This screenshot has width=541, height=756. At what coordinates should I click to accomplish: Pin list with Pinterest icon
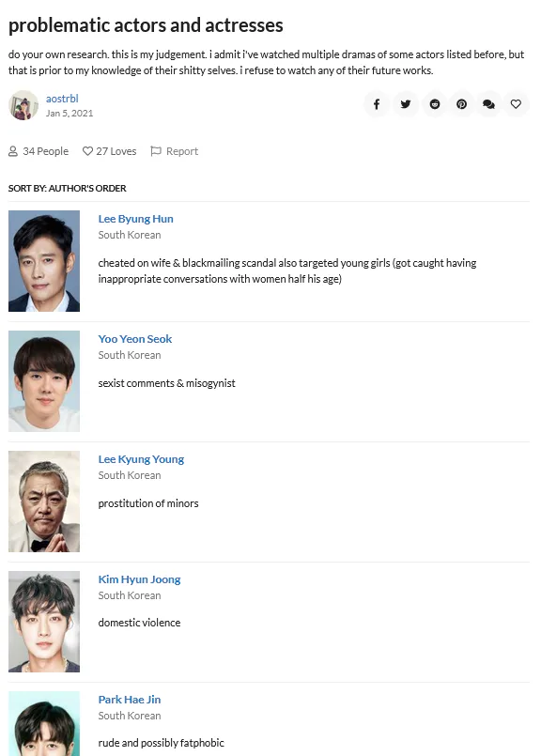tap(461, 104)
